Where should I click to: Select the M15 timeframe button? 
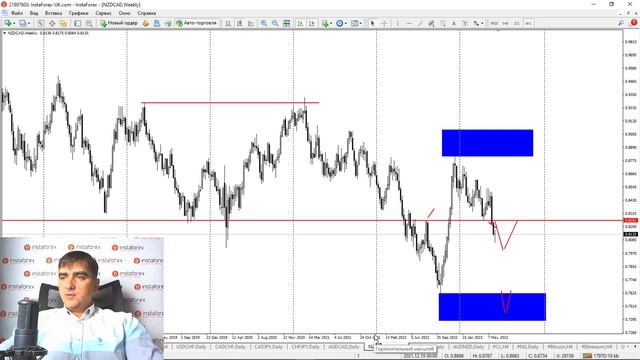click(494, 23)
